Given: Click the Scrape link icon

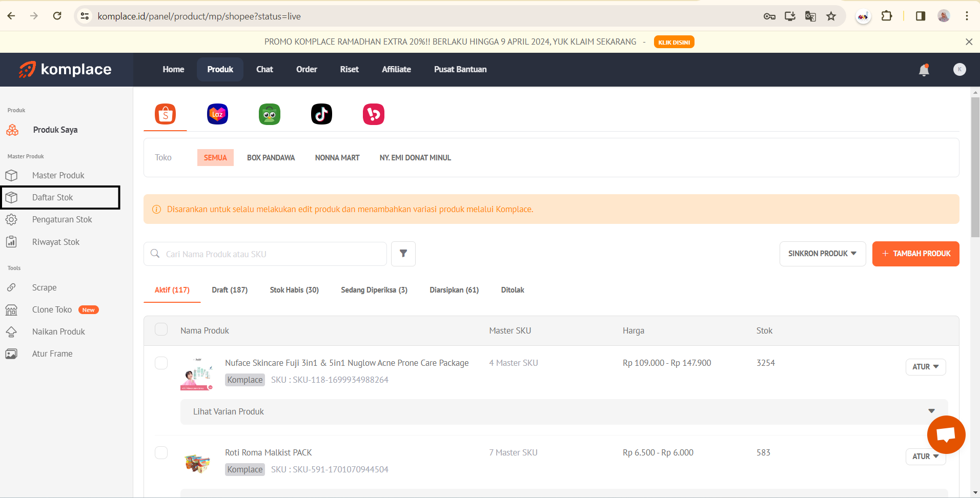Looking at the screenshot, I should click(11, 287).
